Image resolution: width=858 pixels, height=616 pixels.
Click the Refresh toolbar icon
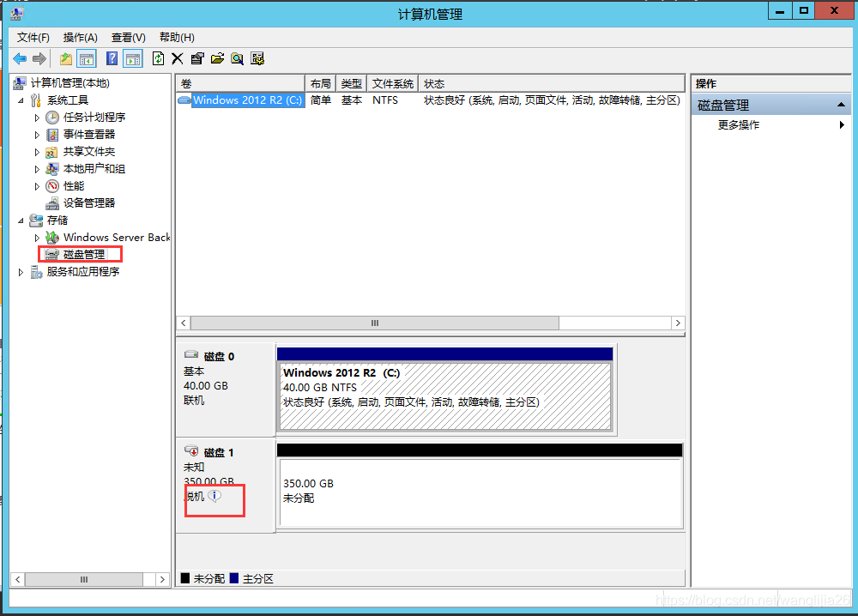coord(158,58)
